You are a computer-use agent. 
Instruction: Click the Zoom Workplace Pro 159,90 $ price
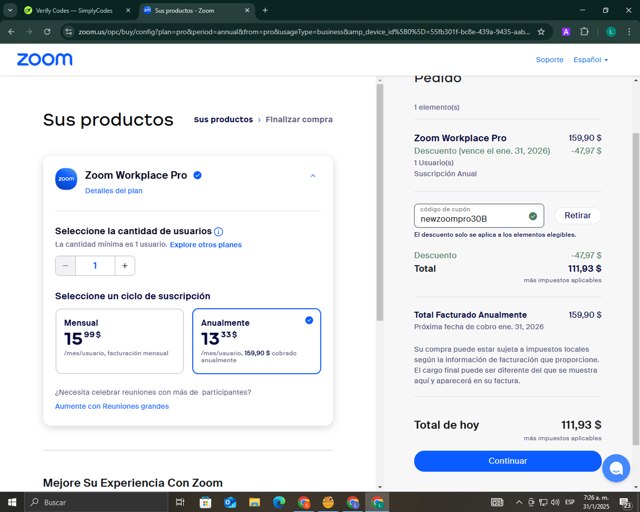585,138
